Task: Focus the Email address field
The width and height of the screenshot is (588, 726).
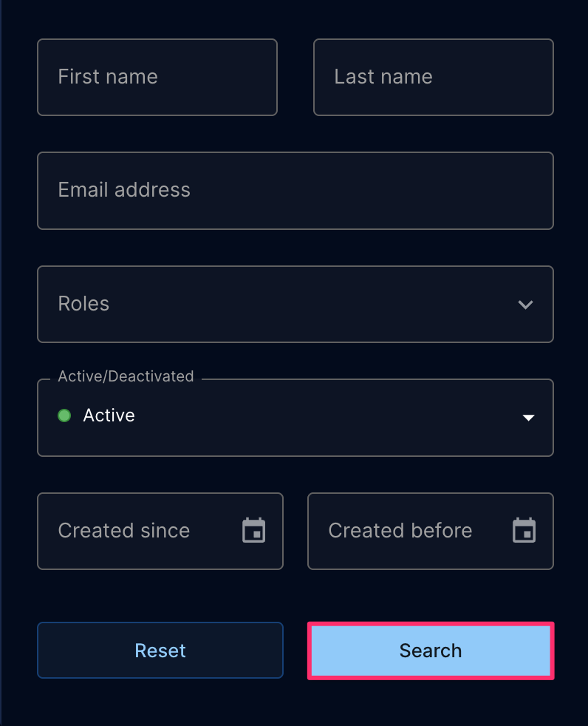Action: 295,191
